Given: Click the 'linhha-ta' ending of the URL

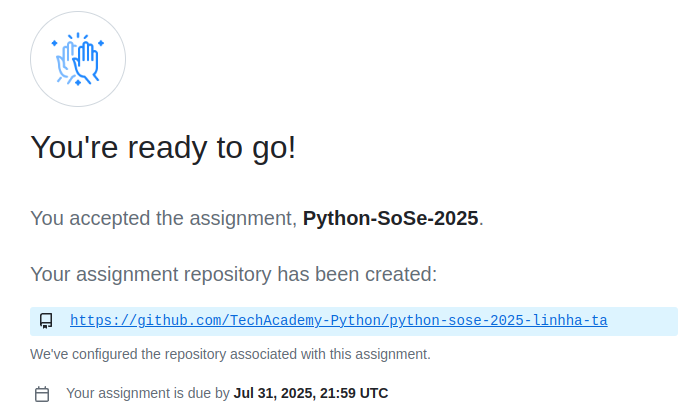Looking at the screenshot, I should coord(570,321).
